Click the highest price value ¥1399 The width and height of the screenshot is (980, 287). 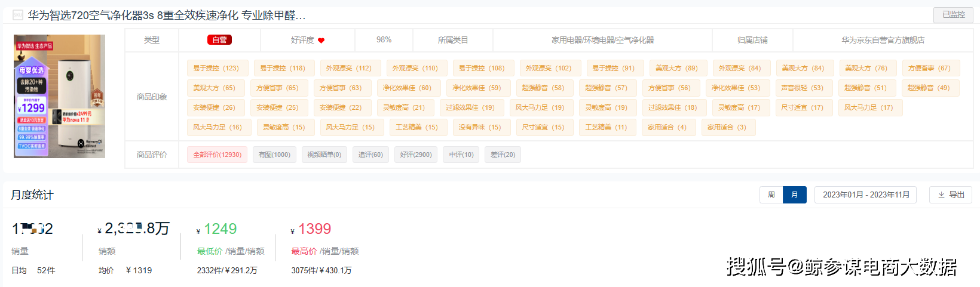[311, 229]
